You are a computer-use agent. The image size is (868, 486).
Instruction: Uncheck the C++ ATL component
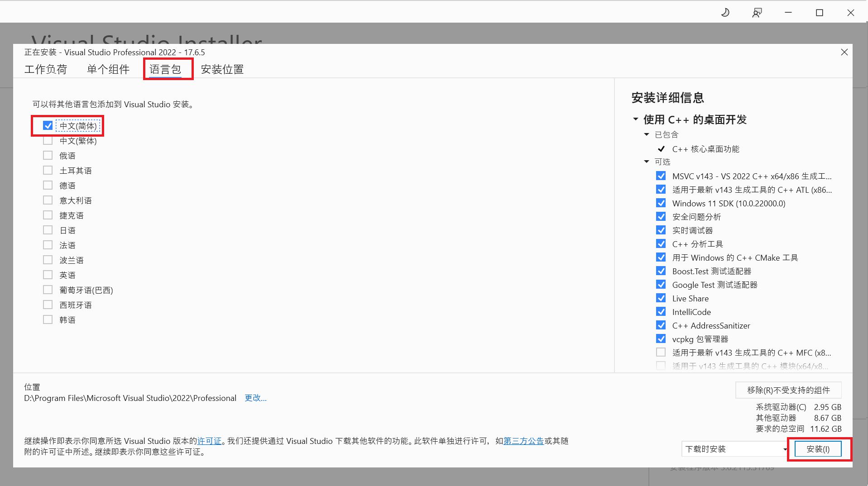coord(661,190)
